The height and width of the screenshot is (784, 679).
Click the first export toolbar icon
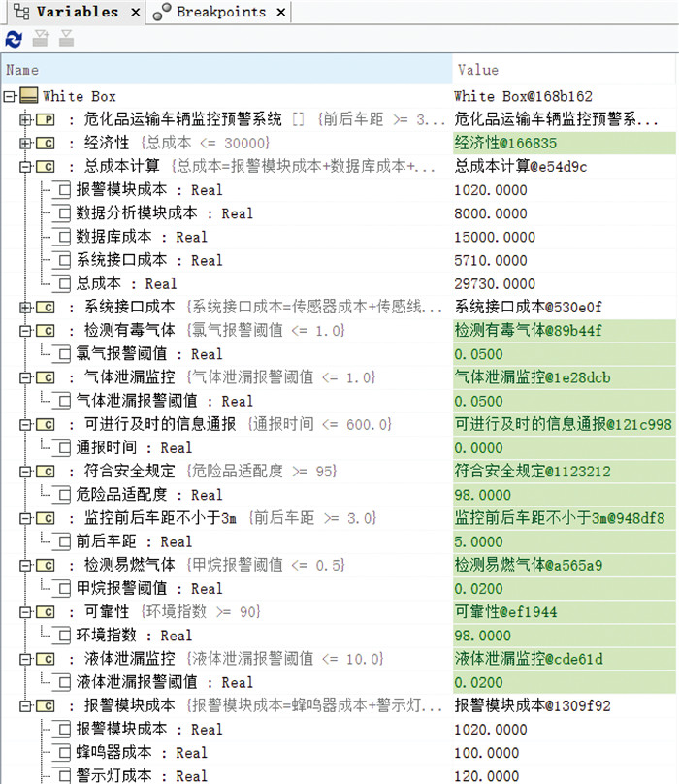pos(41,38)
